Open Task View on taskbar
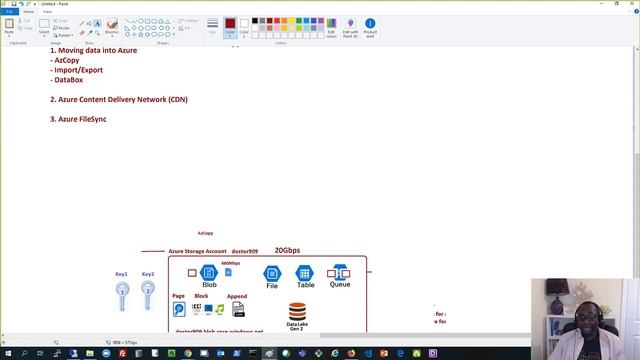Image resolution: width=640 pixels, height=360 pixels. coord(40,353)
